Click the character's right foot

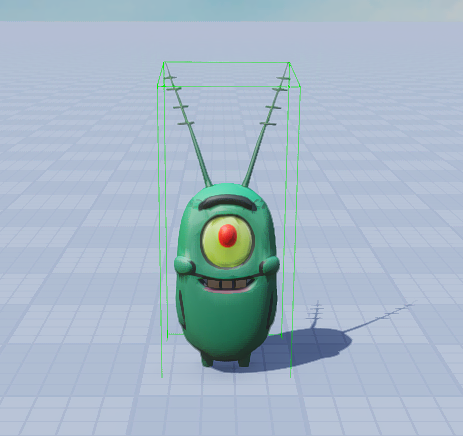point(244,361)
